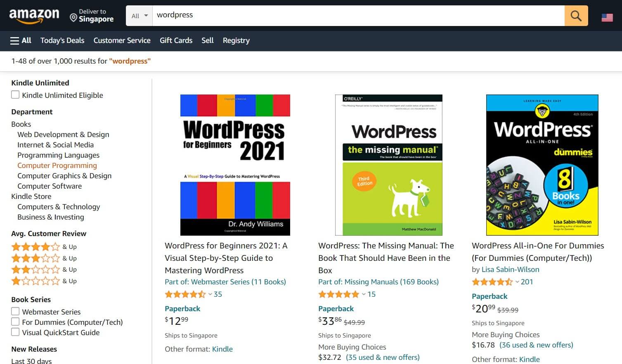Open Today's Deals in nav bar
Screen dimensions: 622x364
[62, 40]
